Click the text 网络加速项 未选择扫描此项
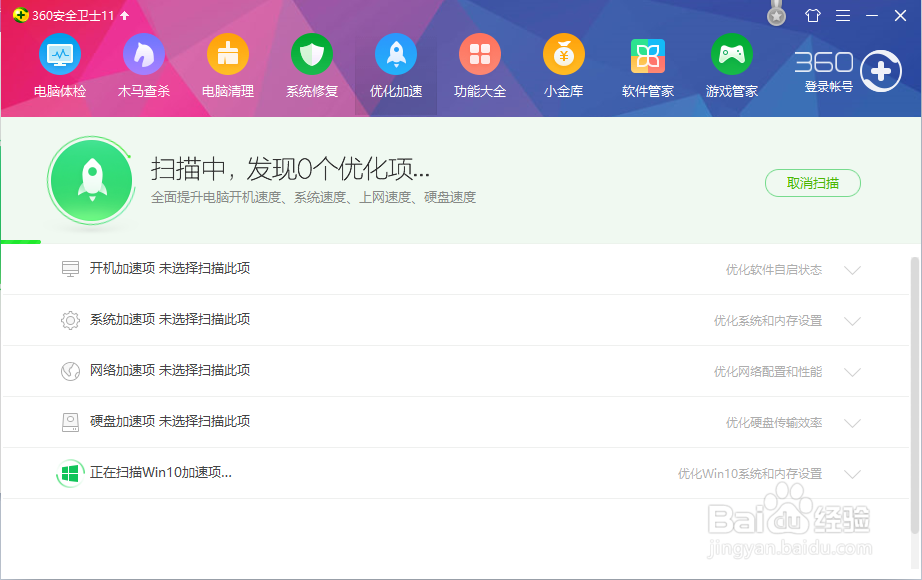922x580 pixels. [x=170, y=370]
